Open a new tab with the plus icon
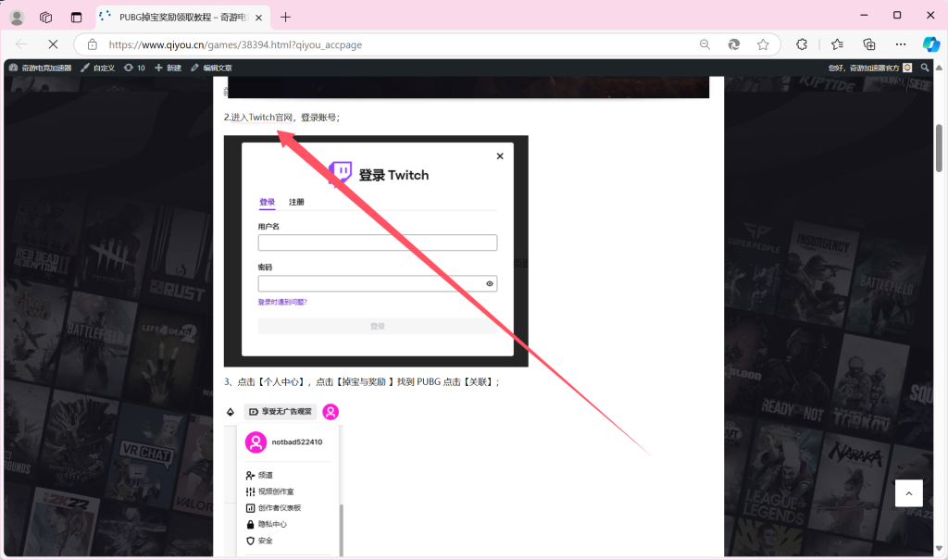The width and height of the screenshot is (948, 560). pyautogui.click(x=285, y=17)
